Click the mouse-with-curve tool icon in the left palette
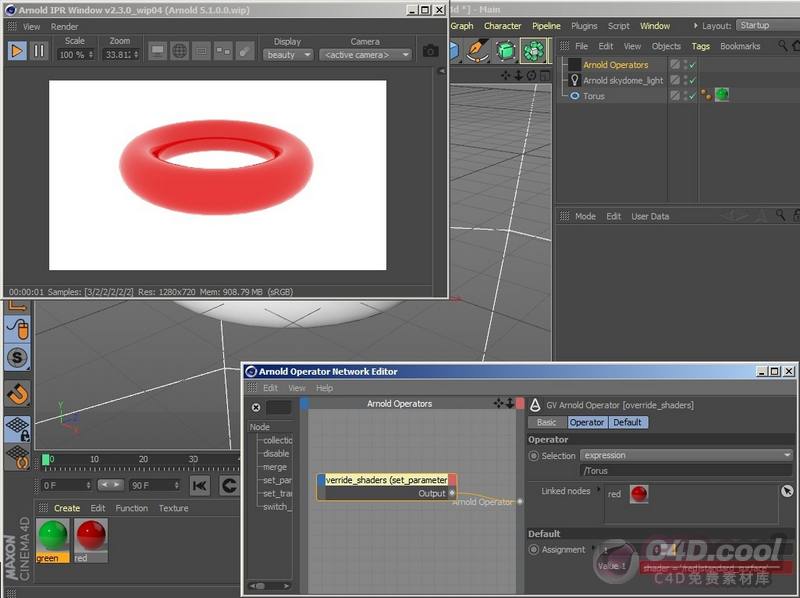The width and height of the screenshot is (800, 598). coord(18,329)
